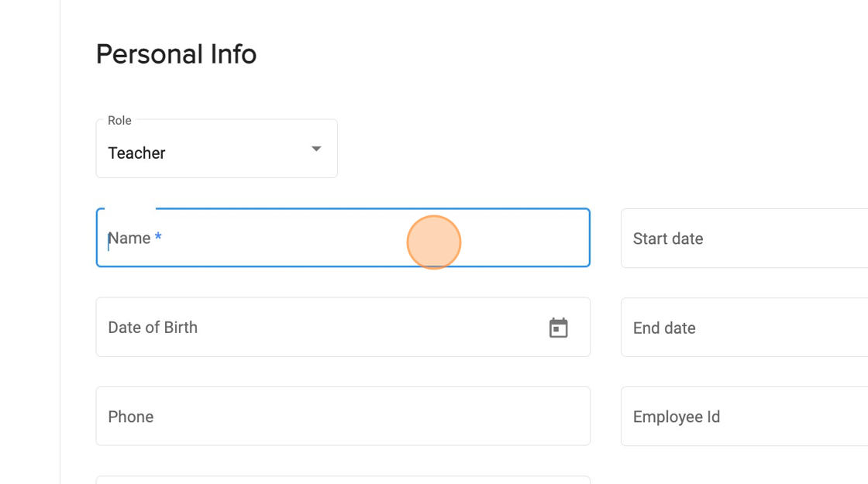Click the Phone placeholder text

tap(131, 417)
